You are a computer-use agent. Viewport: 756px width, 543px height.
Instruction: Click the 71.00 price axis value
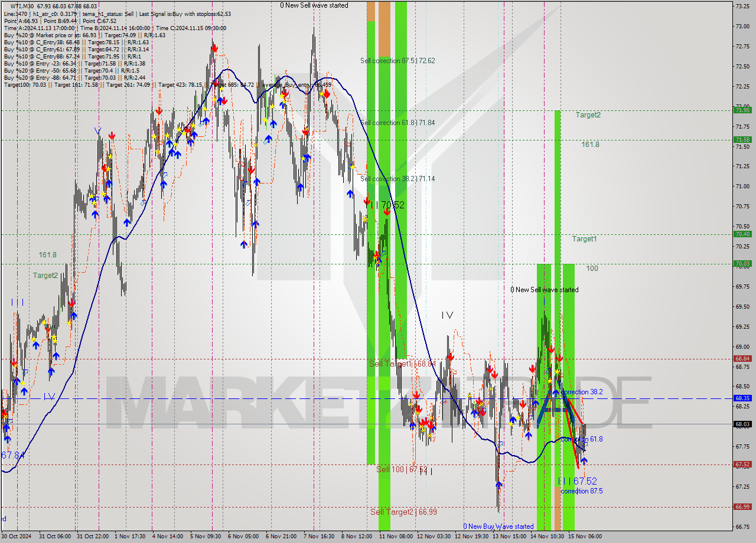(x=742, y=186)
